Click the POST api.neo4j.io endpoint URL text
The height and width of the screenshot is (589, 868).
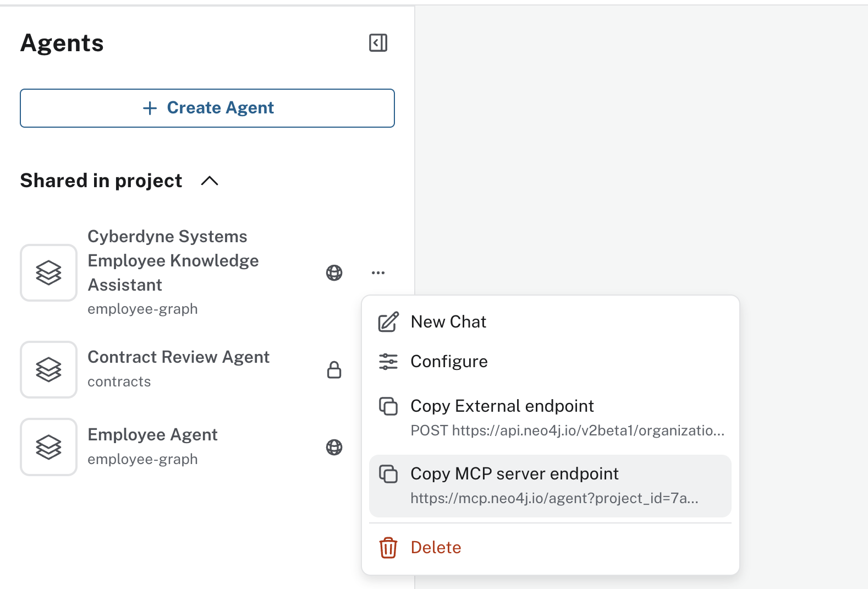[x=568, y=430]
